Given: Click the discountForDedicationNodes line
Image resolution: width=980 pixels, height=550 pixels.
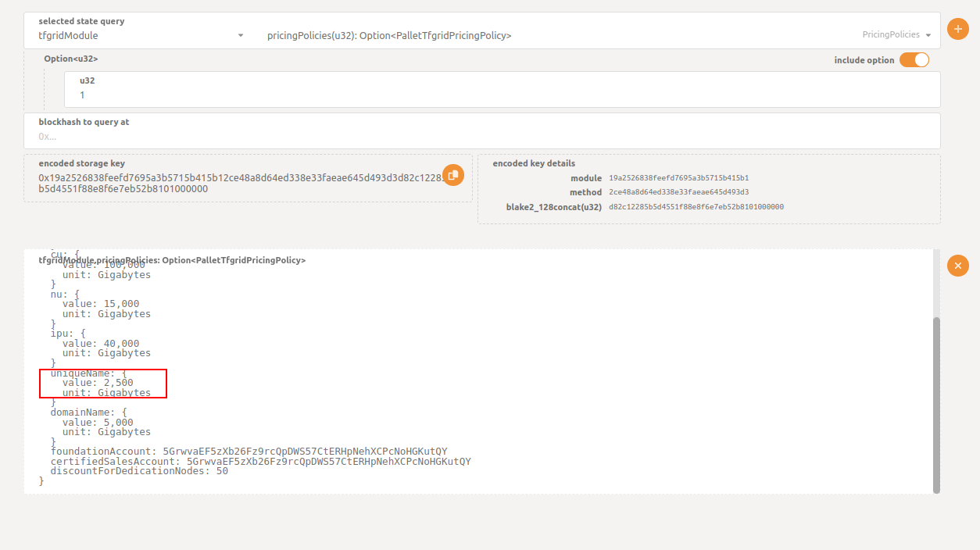Looking at the screenshot, I should coord(139,471).
